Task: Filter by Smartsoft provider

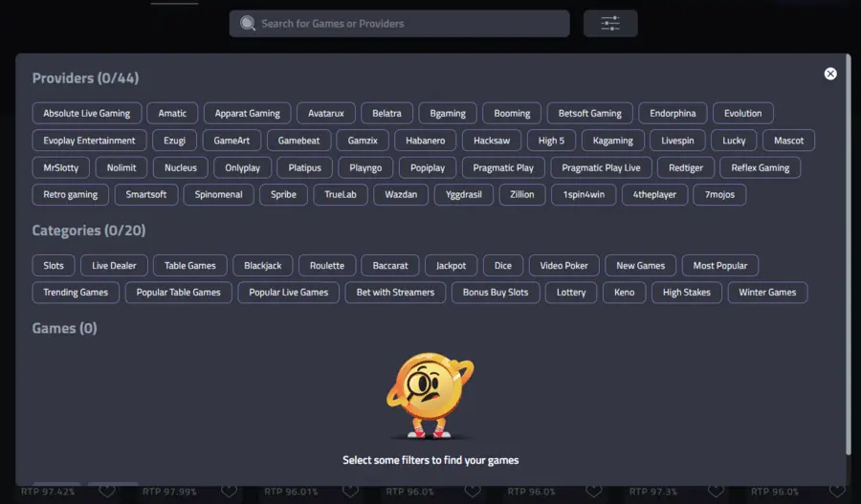Action: point(146,194)
